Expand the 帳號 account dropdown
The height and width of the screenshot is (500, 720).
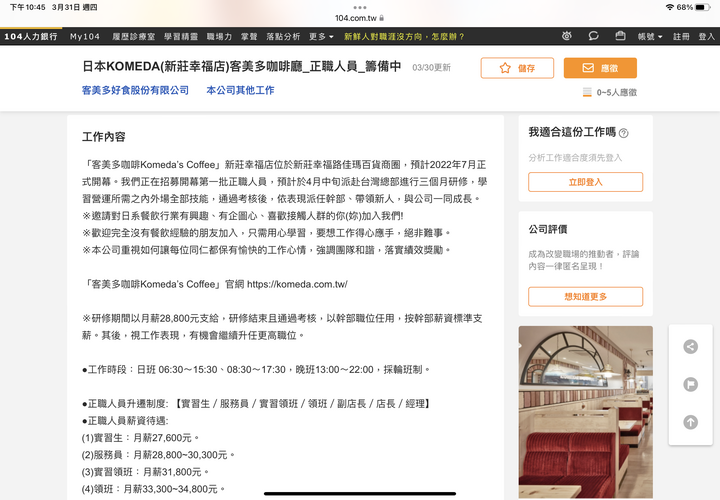coord(650,36)
